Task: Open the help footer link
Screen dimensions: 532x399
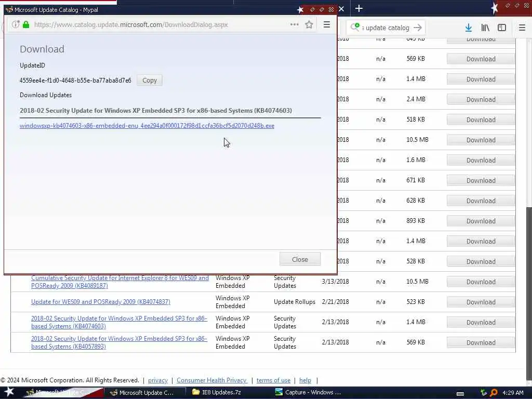Action: 305,380
